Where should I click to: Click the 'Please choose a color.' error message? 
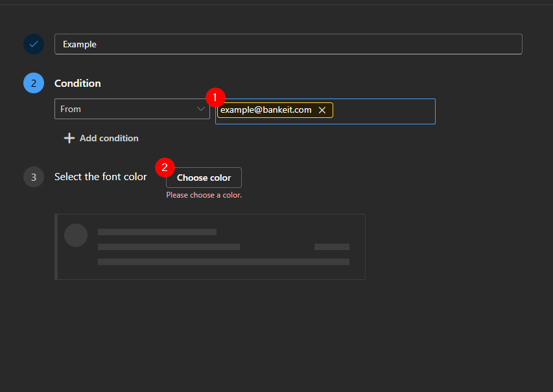click(204, 195)
